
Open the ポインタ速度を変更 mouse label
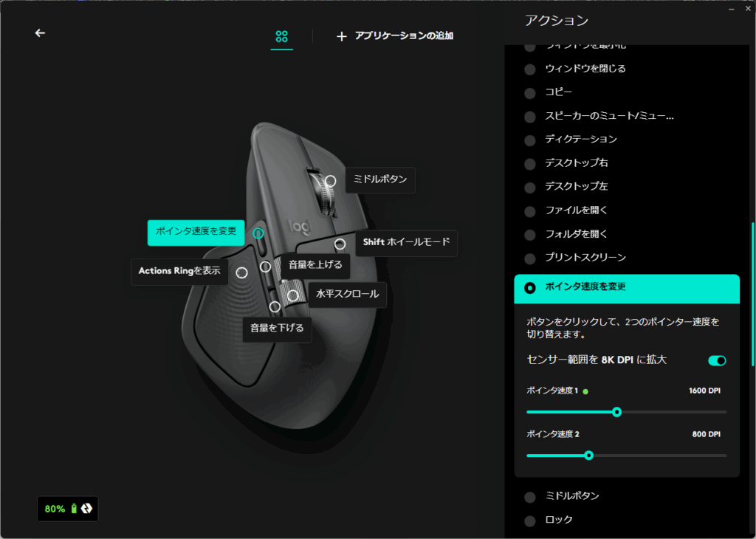[196, 233]
